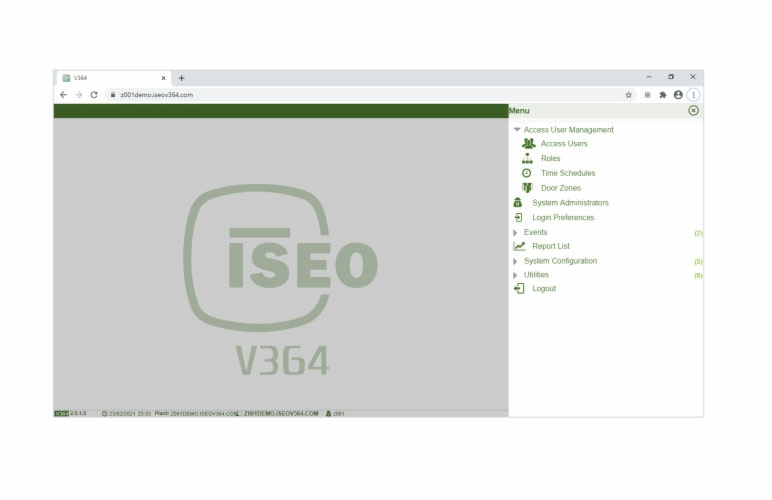Click the Utilities label

pos(536,275)
